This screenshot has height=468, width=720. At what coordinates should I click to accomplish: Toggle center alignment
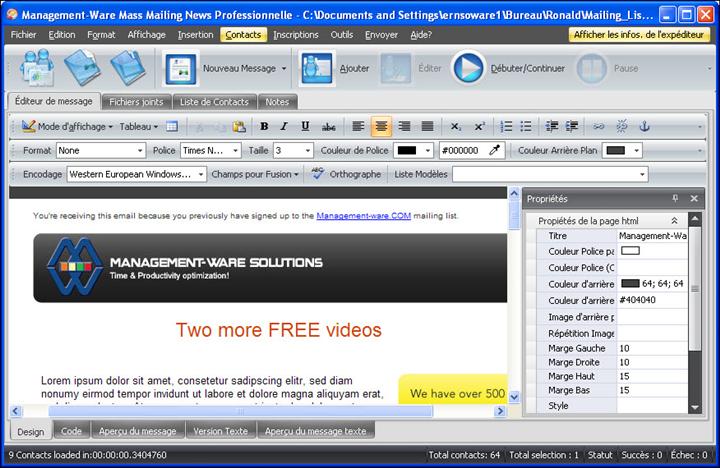[381, 126]
